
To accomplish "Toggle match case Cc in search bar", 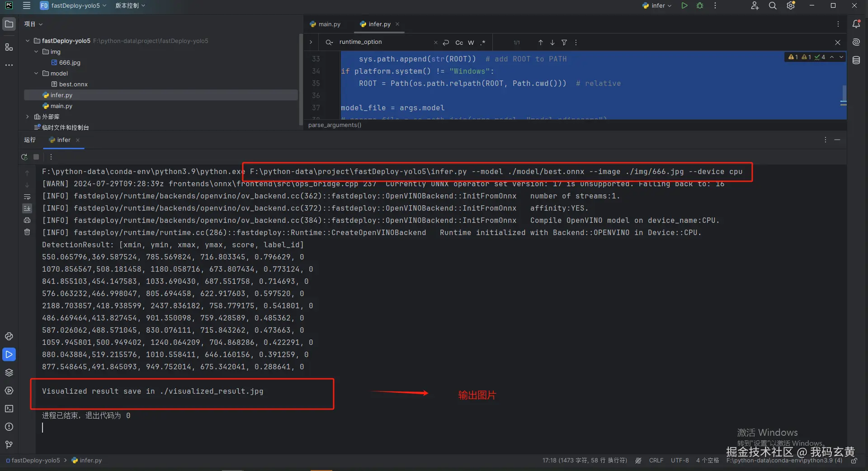I will [459, 42].
